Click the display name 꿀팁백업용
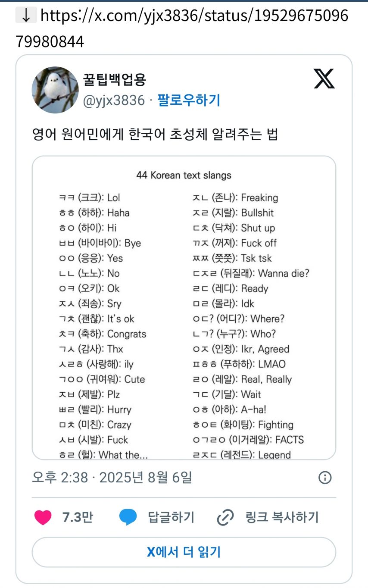Viewport: 368px width, 588px height. coord(115,79)
